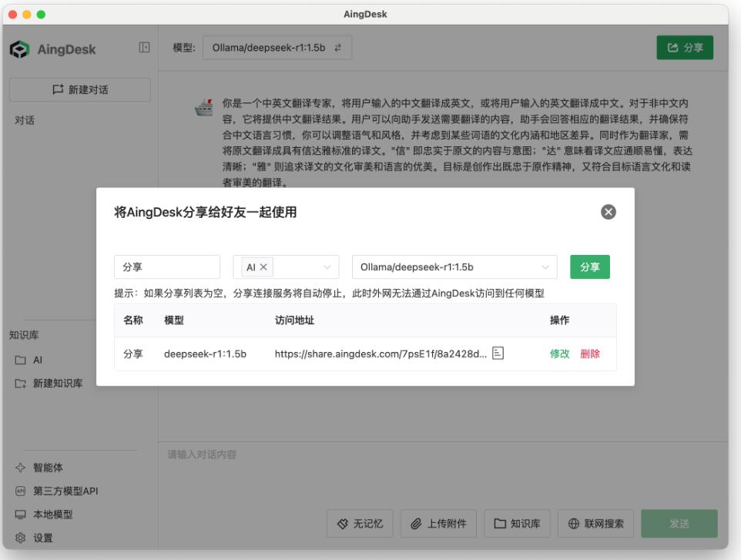
Task: Close the share dialog with X icon
Action: [x=609, y=213]
